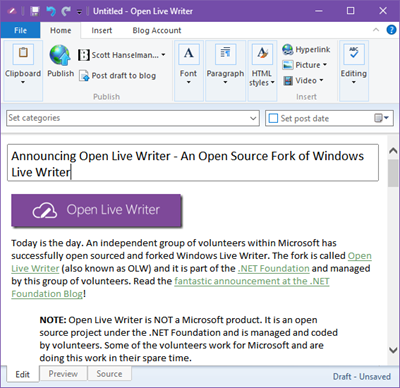Click the Publish globe icon
400x388 pixels.
(60, 55)
